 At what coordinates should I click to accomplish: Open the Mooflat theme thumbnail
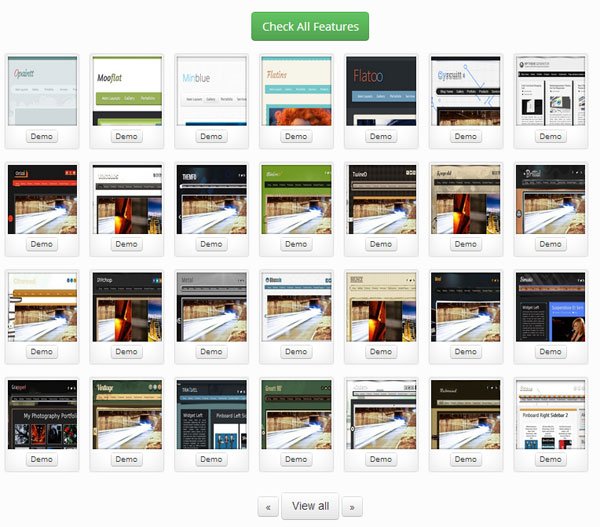point(127,91)
